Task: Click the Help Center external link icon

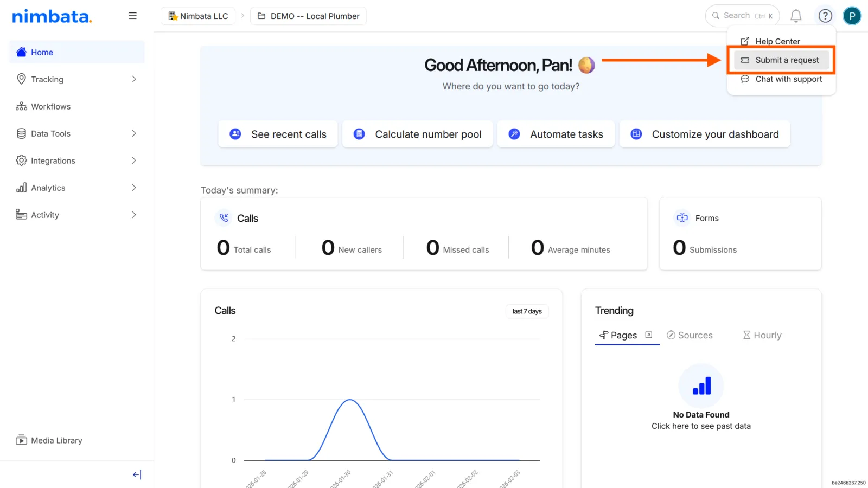Action: [x=745, y=41]
